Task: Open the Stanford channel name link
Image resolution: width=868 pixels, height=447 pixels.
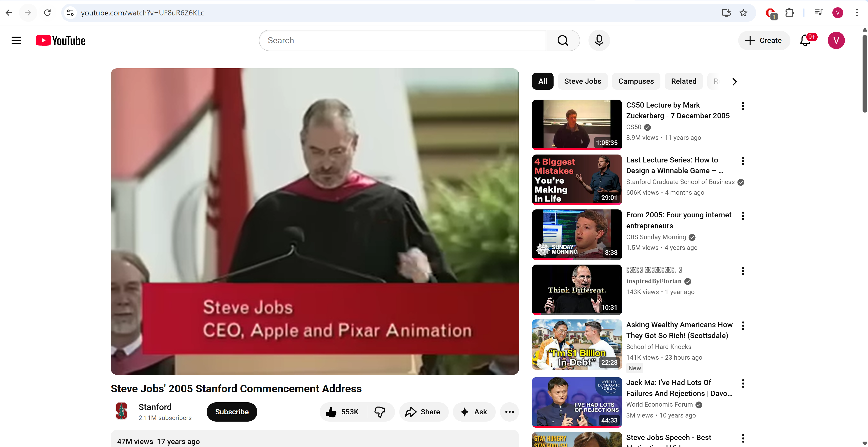Action: pyautogui.click(x=155, y=407)
